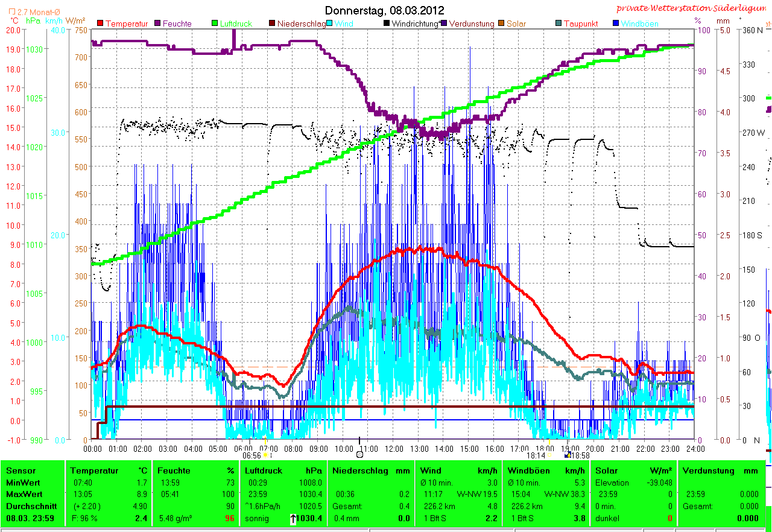Click the sunrise marker at 06:56
Viewport: 772px width, 532px height.
tap(265, 455)
